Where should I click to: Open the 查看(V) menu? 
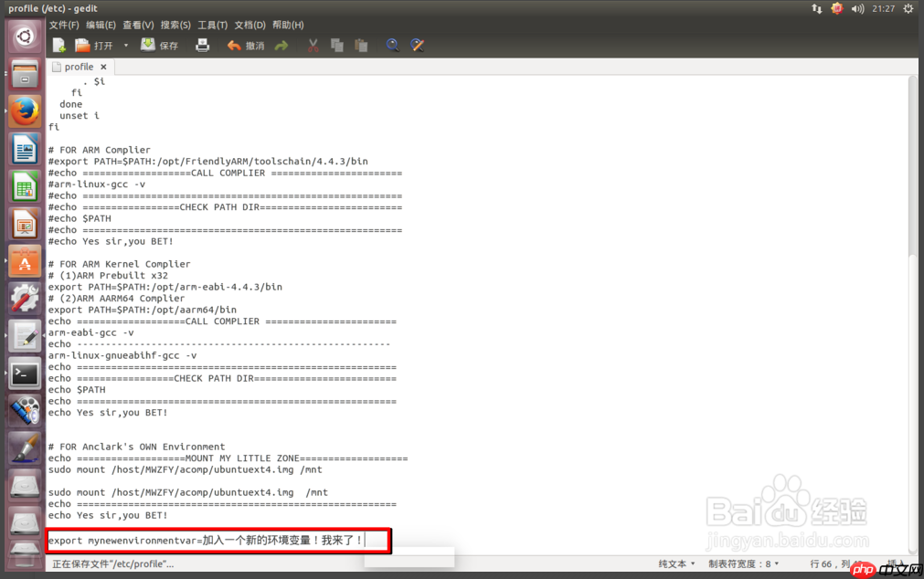point(138,25)
